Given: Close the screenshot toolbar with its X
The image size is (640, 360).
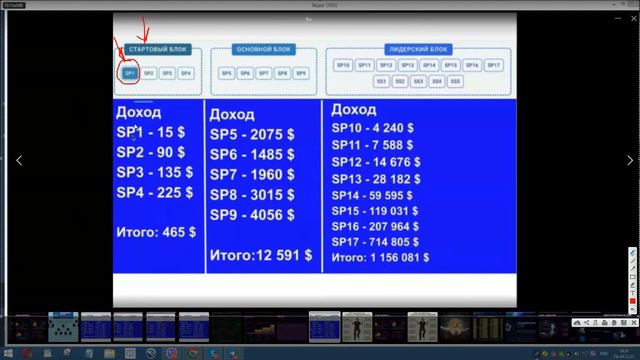Looking at the screenshot, I should [x=634, y=322].
